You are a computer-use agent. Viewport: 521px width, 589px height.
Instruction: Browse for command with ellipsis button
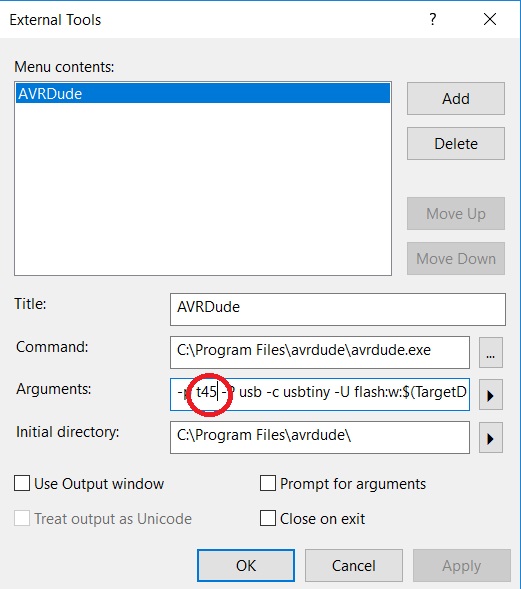tap(491, 352)
